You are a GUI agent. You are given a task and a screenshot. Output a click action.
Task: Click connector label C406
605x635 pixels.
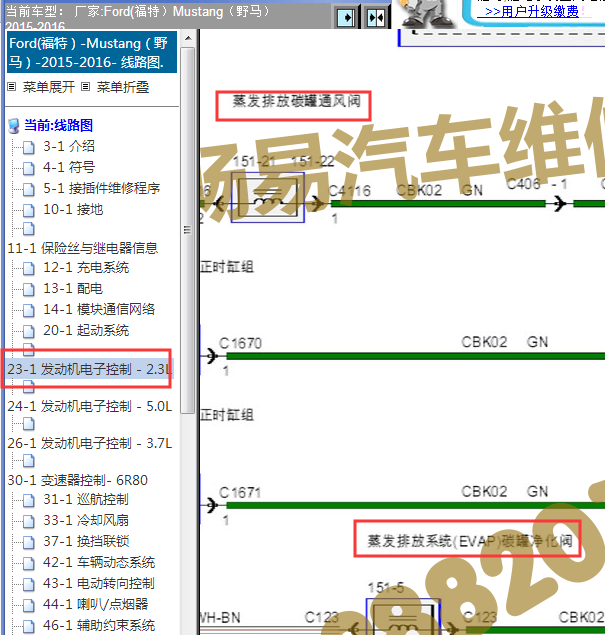click(x=524, y=184)
